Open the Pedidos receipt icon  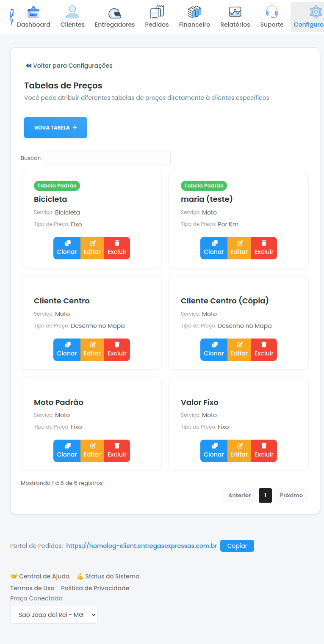click(x=157, y=12)
